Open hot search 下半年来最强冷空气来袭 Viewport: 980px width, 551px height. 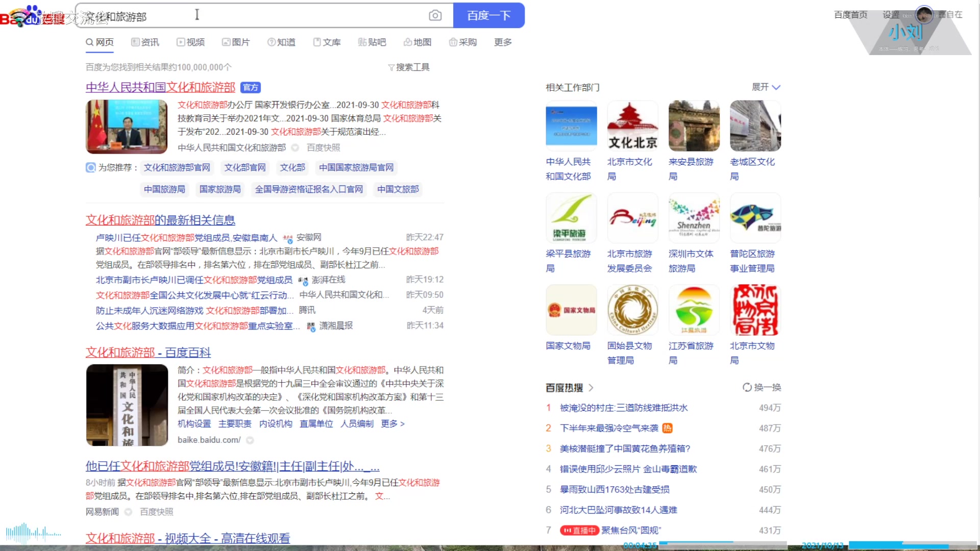[x=609, y=429]
